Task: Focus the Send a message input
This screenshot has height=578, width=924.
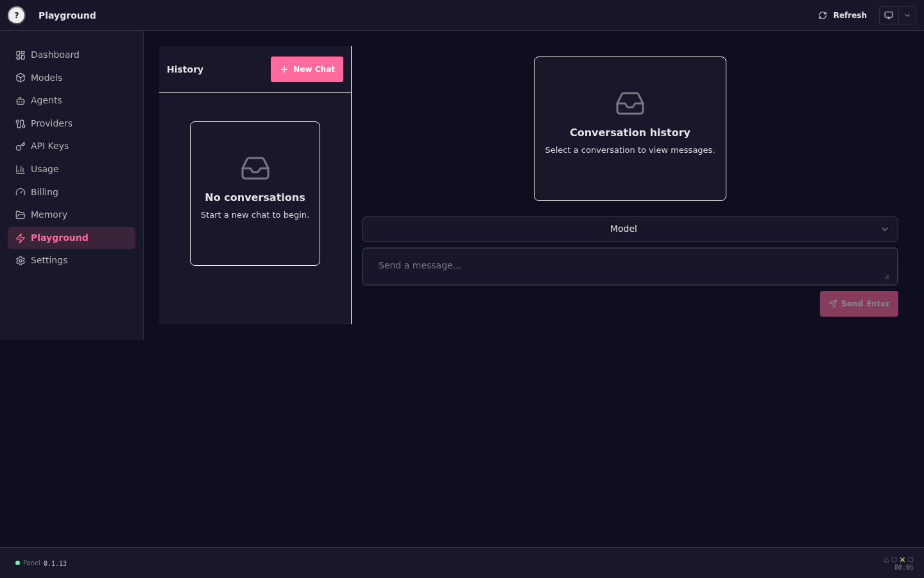Action: coord(630,267)
